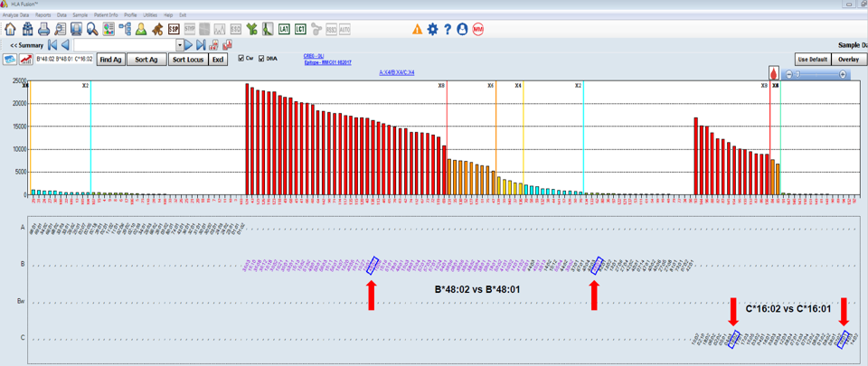868x366 pixels.
Task: Click the zoom slider track
Action: coord(818,74)
